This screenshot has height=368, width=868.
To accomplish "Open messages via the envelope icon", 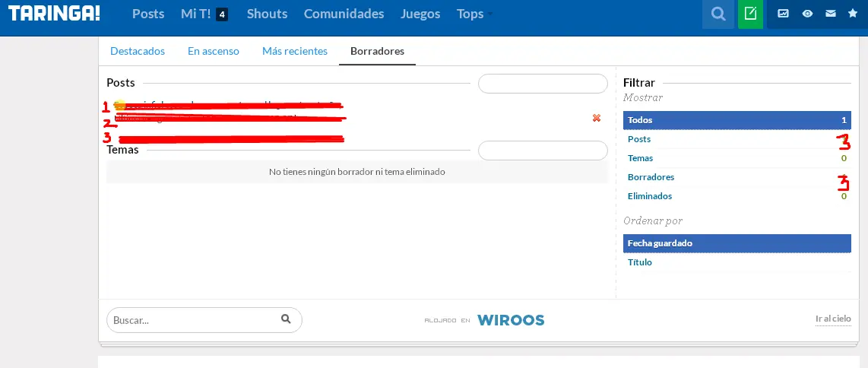I will pos(830,14).
